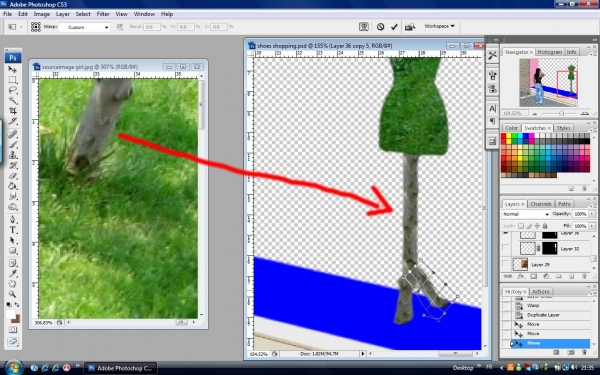Toggle Quick Mask mode in toolbox
The width and height of the screenshot is (600, 375).
pyautogui.click(x=13, y=330)
